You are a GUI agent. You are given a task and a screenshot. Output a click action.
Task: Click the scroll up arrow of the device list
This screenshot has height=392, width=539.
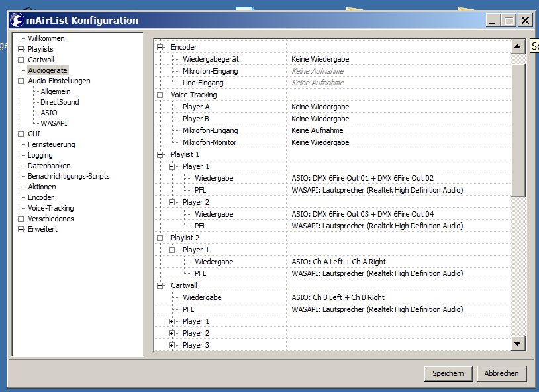click(x=518, y=47)
